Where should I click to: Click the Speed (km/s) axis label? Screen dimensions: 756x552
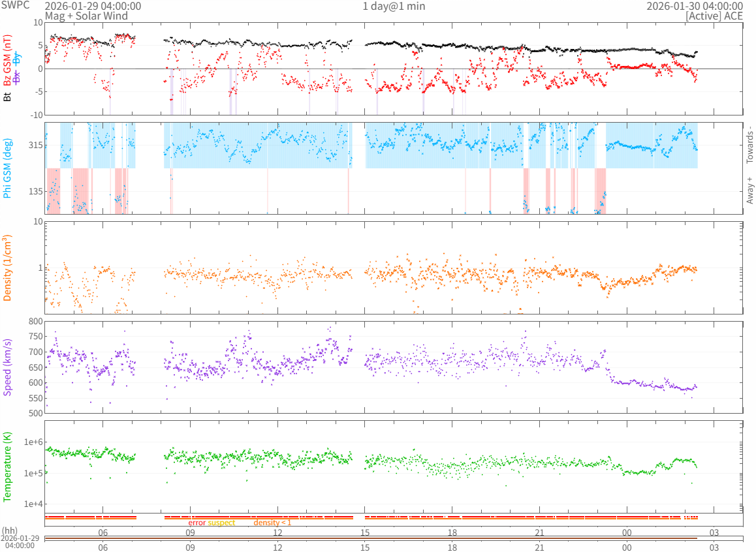pyautogui.click(x=7, y=367)
